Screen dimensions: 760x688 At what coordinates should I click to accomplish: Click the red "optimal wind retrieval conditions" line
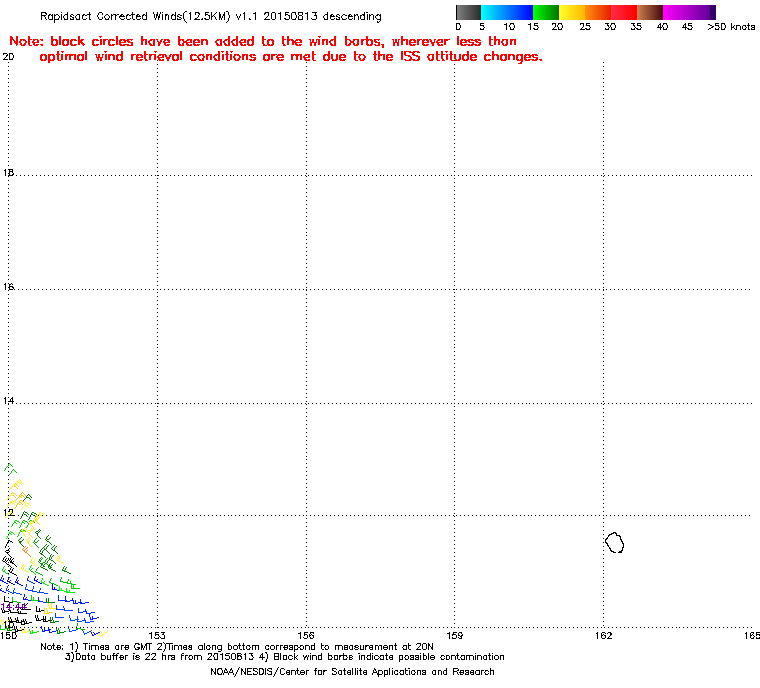pyautogui.click(x=291, y=57)
